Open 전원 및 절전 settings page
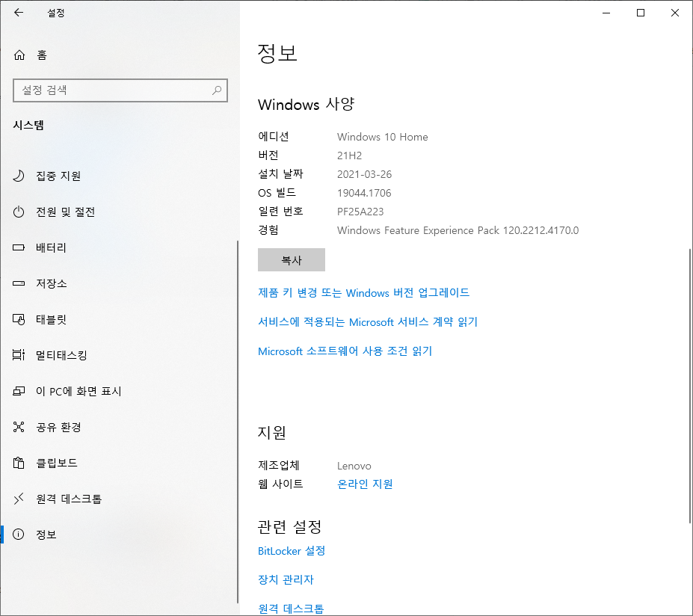This screenshot has height=616, width=693. pyautogui.click(x=118, y=212)
